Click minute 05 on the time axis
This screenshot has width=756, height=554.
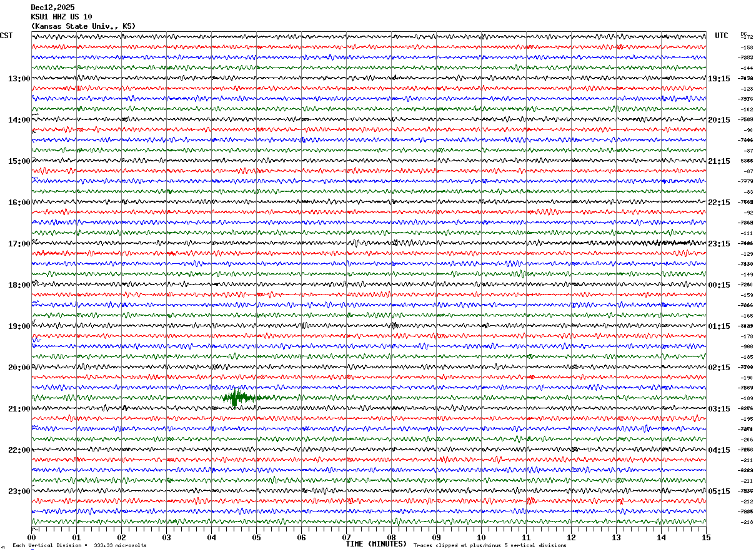(x=257, y=537)
